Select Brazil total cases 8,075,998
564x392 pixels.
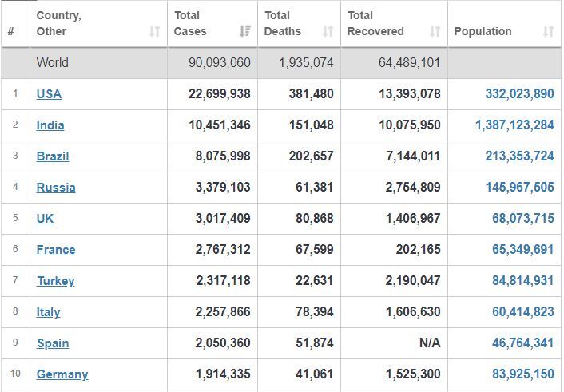[x=223, y=156]
